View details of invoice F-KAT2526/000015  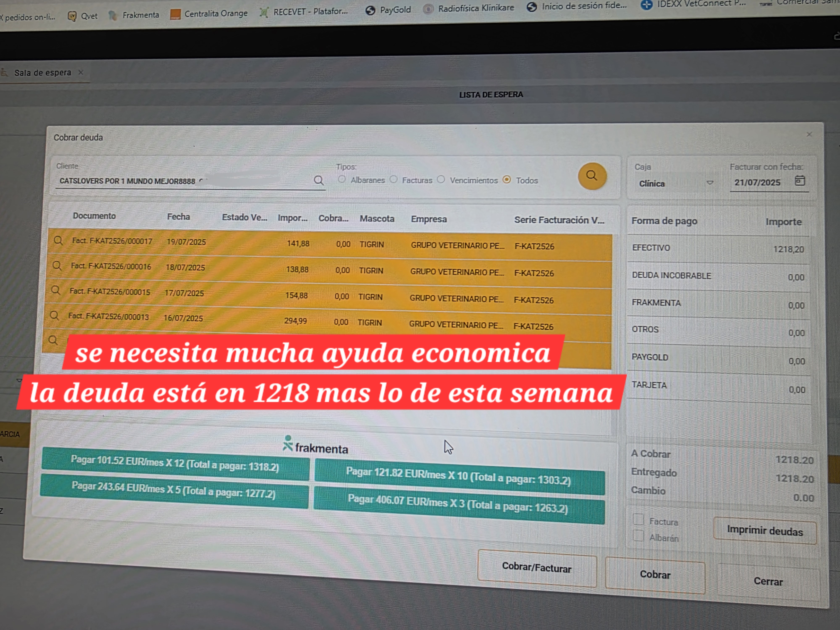pyautogui.click(x=56, y=290)
